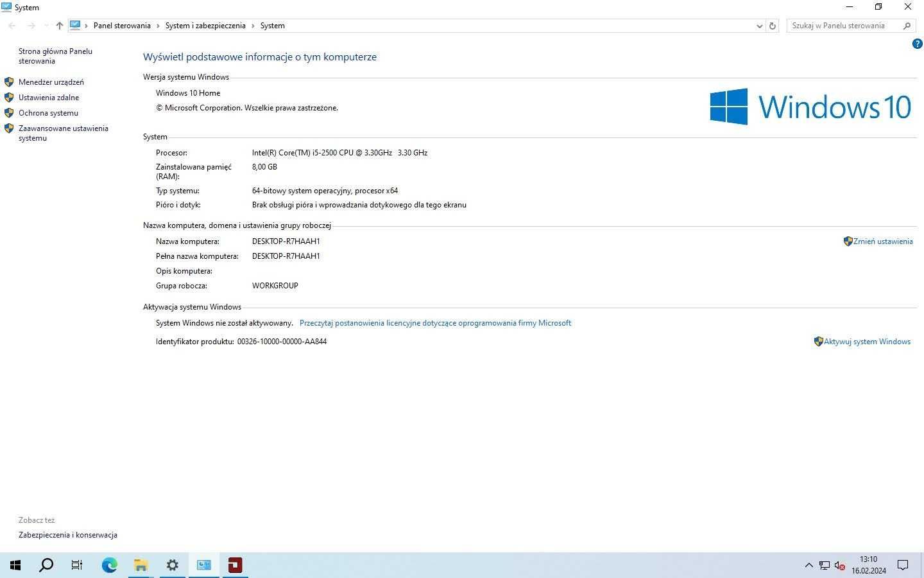Click the computer icon in address bar
924x578 pixels.
(75, 26)
